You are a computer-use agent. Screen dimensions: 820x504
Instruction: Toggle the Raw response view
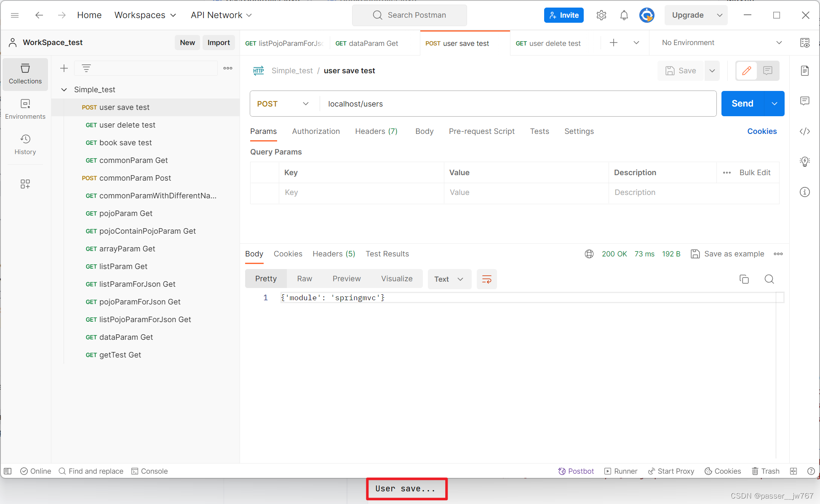click(x=304, y=279)
